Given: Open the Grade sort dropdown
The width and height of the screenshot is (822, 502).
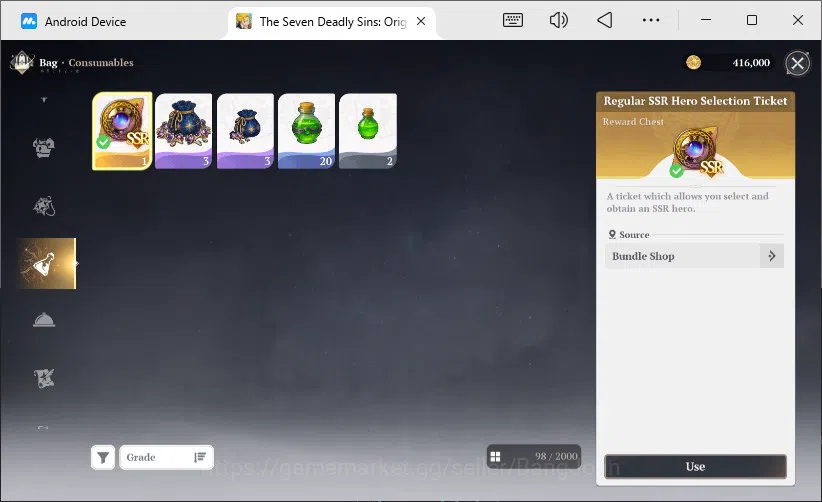Looking at the screenshot, I should pyautogui.click(x=166, y=457).
